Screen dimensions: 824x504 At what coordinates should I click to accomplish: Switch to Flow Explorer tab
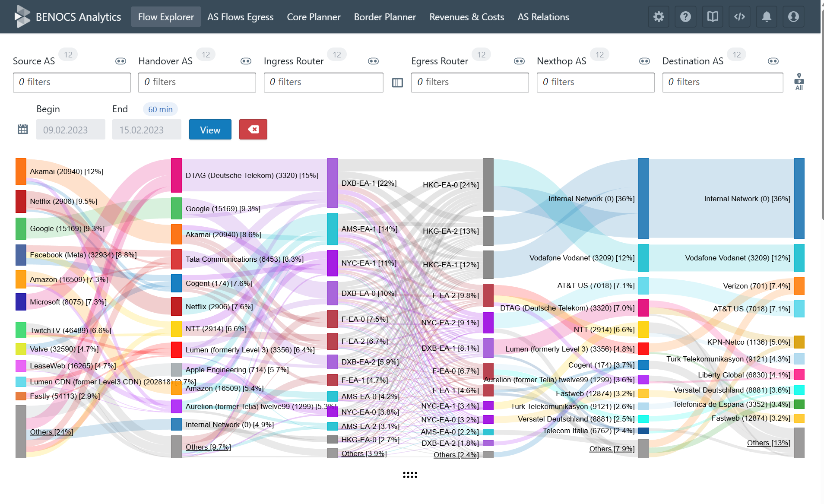[x=166, y=17]
